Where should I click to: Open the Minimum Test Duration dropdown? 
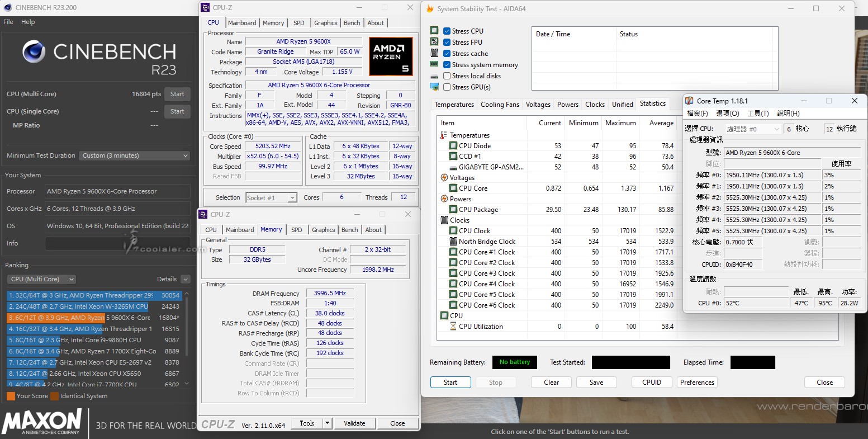[134, 155]
